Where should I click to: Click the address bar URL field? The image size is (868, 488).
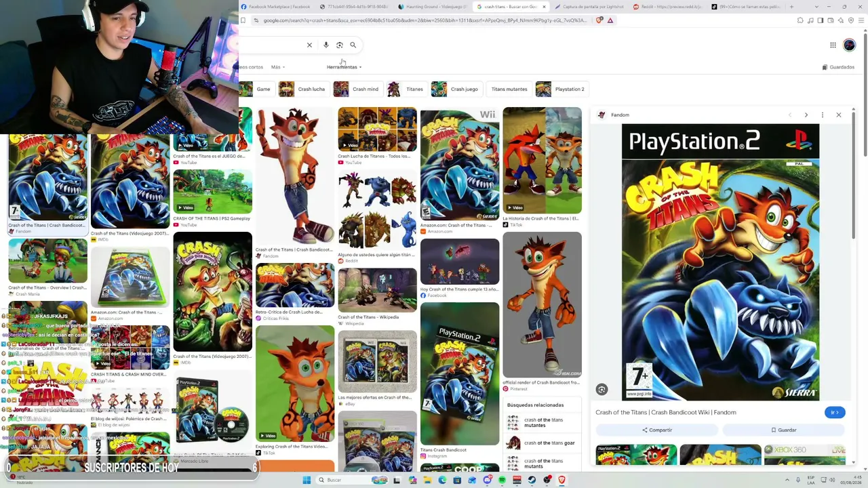(425, 20)
